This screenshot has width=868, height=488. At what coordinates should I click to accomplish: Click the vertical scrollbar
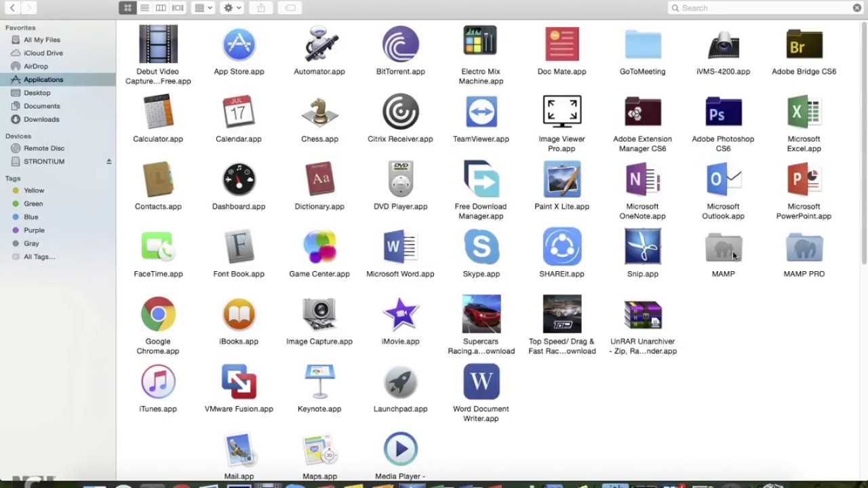pos(864,142)
